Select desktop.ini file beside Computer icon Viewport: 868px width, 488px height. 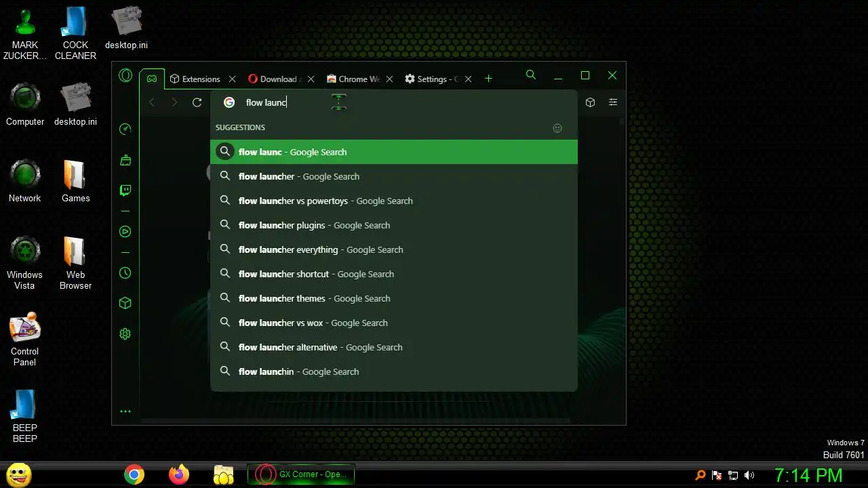(75, 105)
